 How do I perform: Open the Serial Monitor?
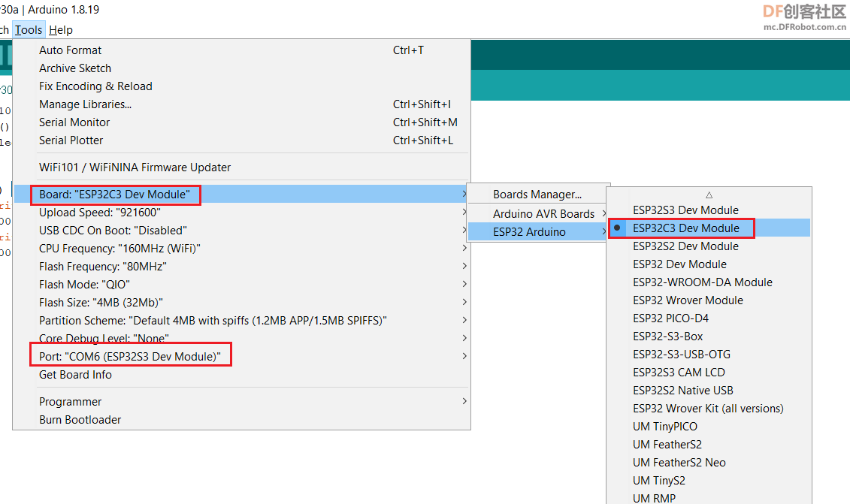tap(242, 122)
